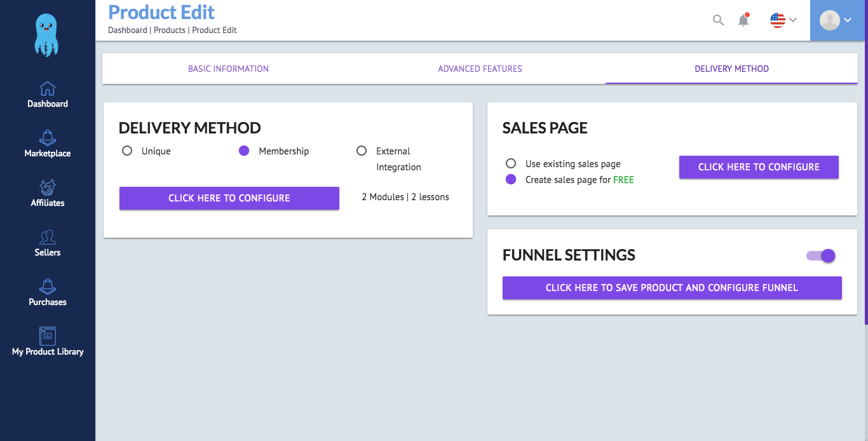Click the Products breadcrumb link
Viewport: 868px width, 441px height.
[x=170, y=30]
